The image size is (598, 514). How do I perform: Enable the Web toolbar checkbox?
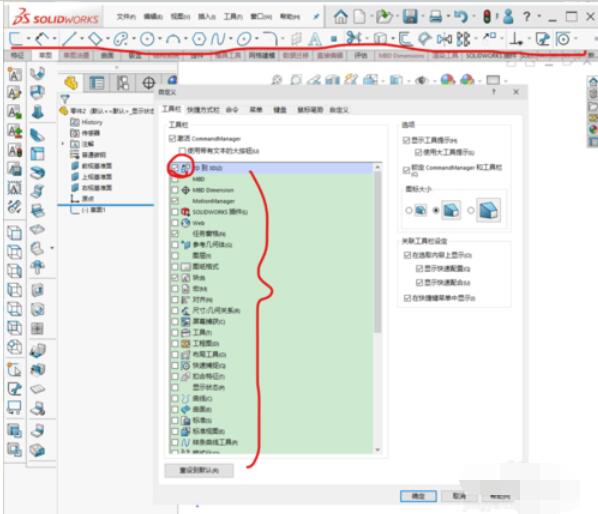click(175, 223)
